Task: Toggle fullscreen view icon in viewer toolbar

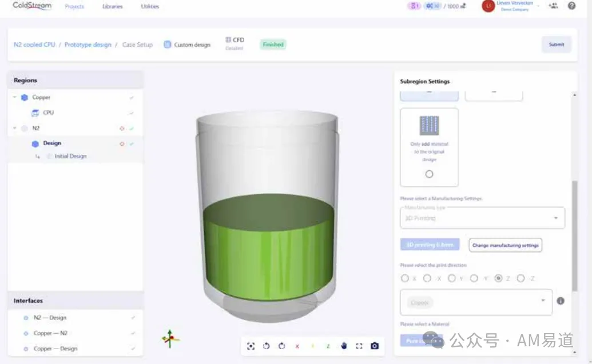Action: [359, 346]
